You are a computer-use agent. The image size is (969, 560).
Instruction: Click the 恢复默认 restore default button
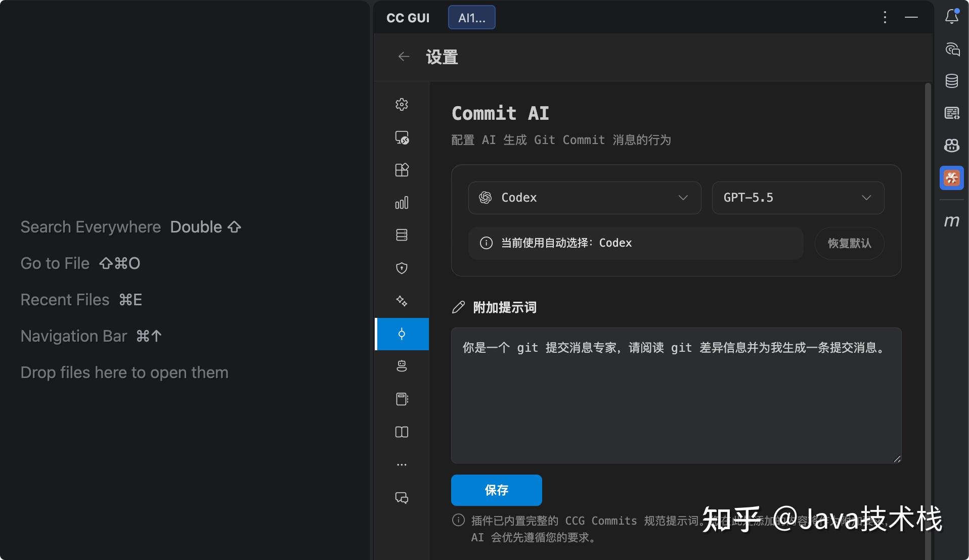[x=850, y=243]
